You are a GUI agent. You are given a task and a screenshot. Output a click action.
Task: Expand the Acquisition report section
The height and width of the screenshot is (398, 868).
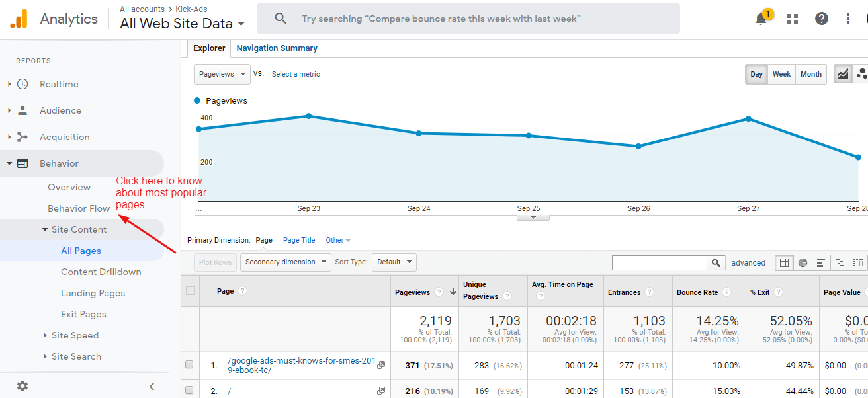(9, 137)
